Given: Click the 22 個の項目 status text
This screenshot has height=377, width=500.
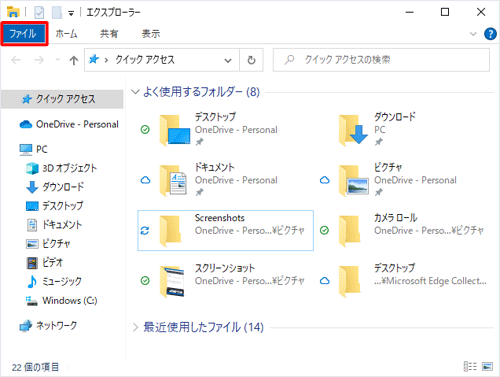Looking at the screenshot, I should tap(35, 367).
